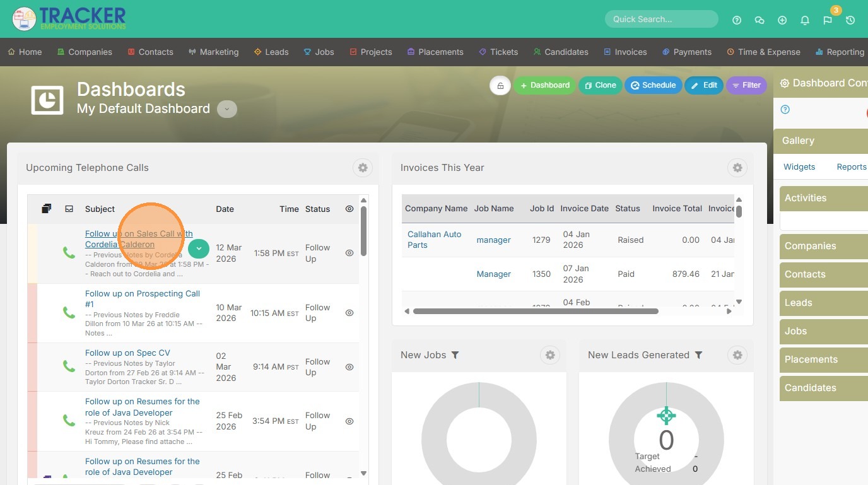Click the Invoice Date column header
The height and width of the screenshot is (485, 868).
click(x=585, y=209)
